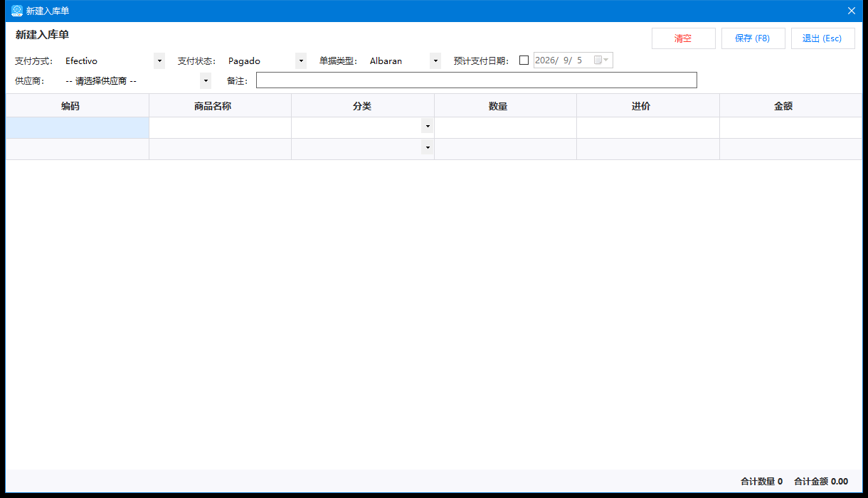
Task: Click the first row 数量 cell
Action: point(505,128)
